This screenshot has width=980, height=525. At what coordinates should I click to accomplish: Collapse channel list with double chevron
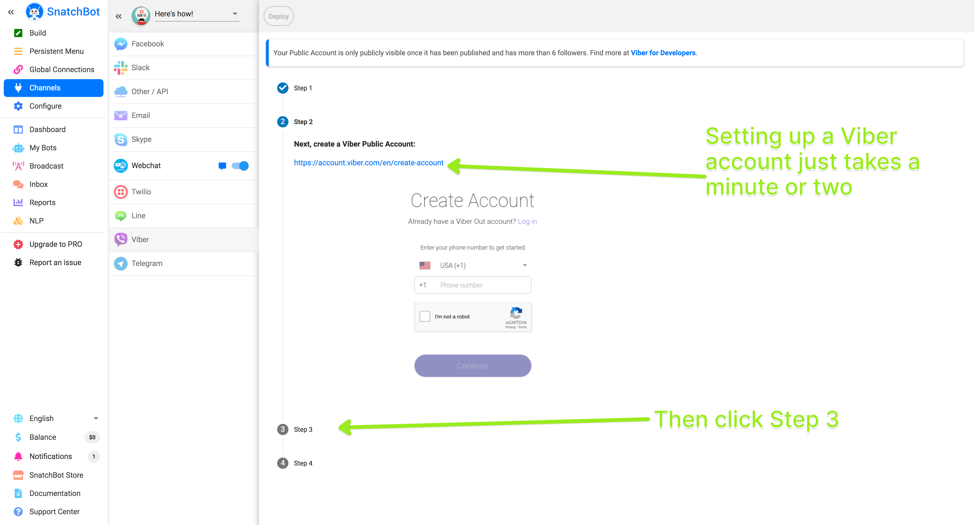[x=119, y=16]
